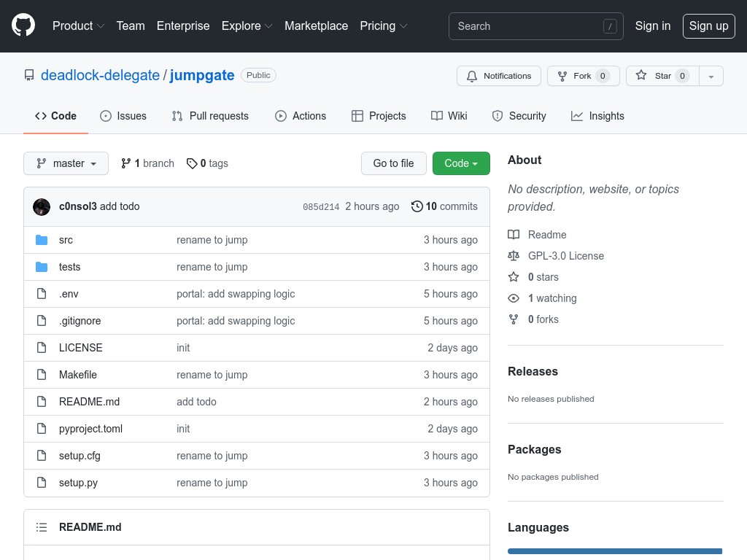
Task: Click the Enterprise nav link
Action: (x=183, y=26)
